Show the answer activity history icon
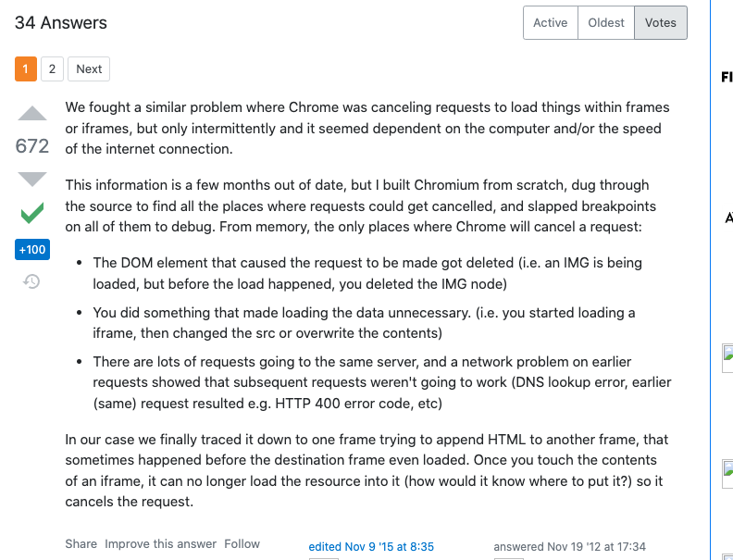733x560 pixels. (31, 281)
